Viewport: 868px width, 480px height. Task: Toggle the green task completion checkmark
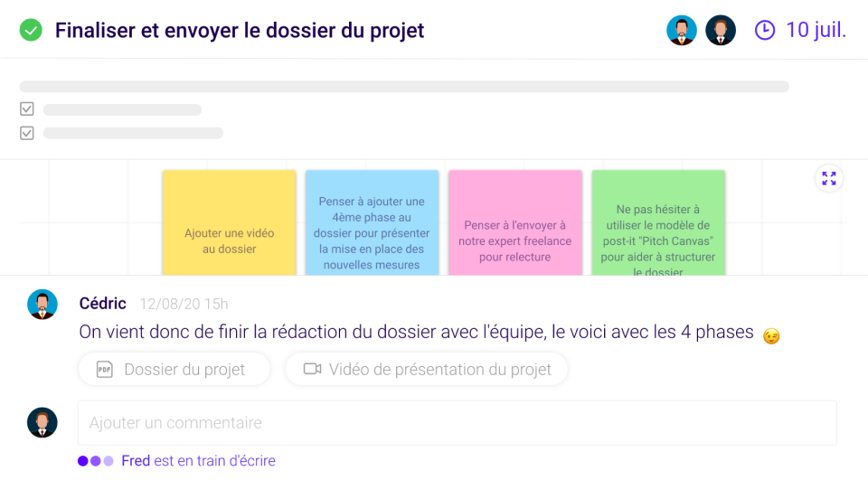point(32,31)
